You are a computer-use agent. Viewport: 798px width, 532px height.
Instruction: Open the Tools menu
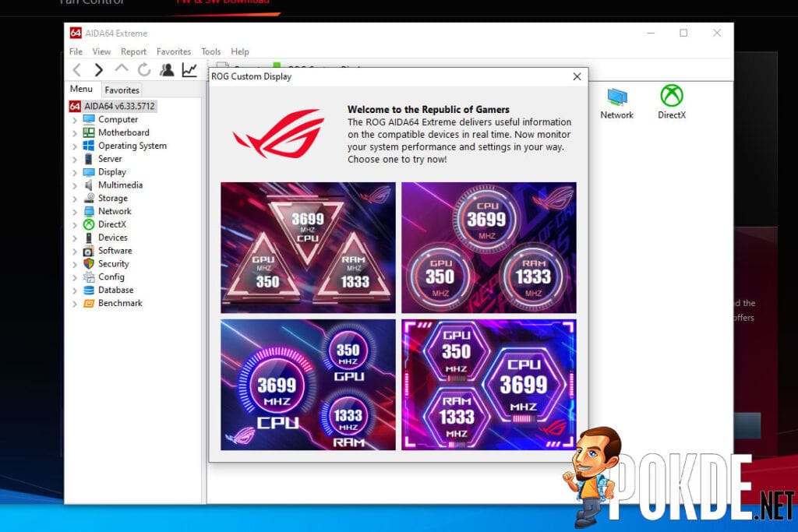[210, 51]
